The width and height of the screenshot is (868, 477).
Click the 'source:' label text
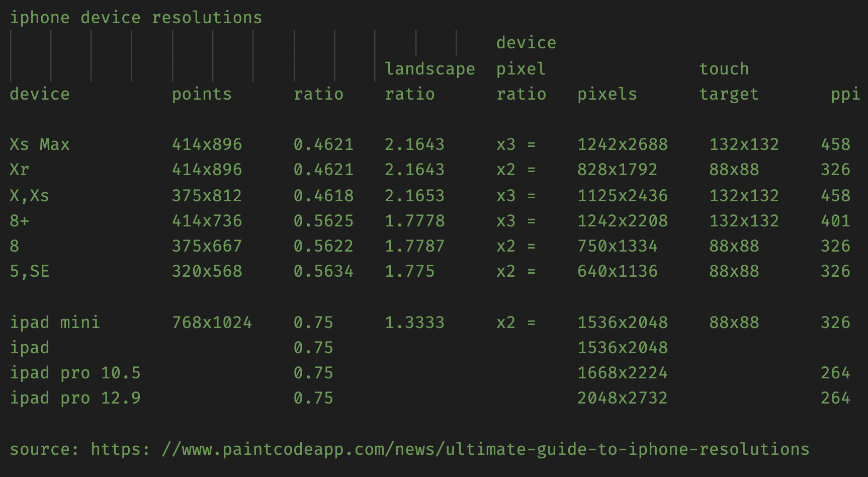[44, 449]
